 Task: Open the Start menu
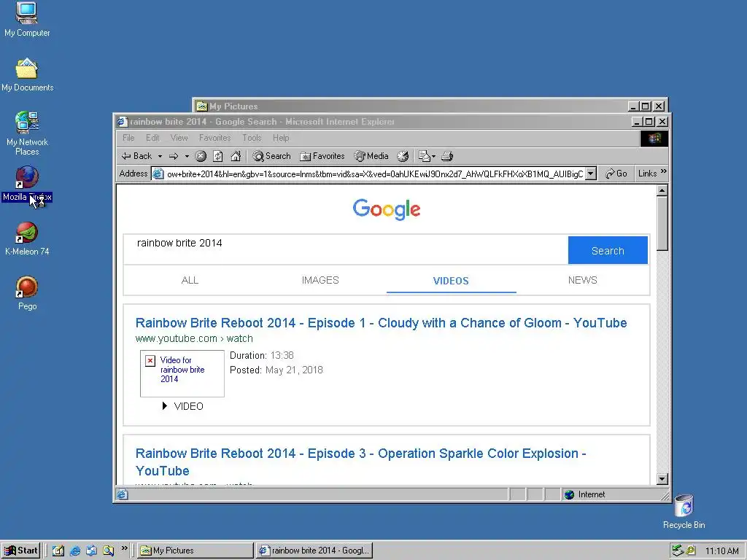pos(20,551)
